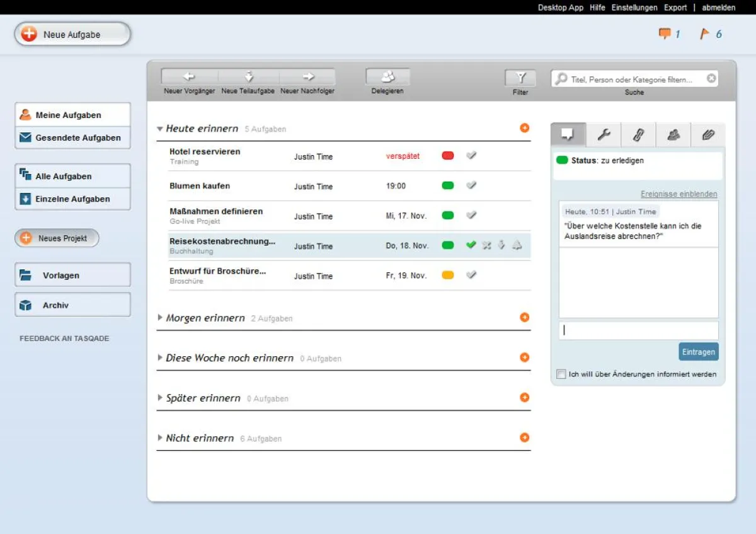Click the orange flag icon showing 6
The image size is (756, 534).
pyautogui.click(x=708, y=34)
